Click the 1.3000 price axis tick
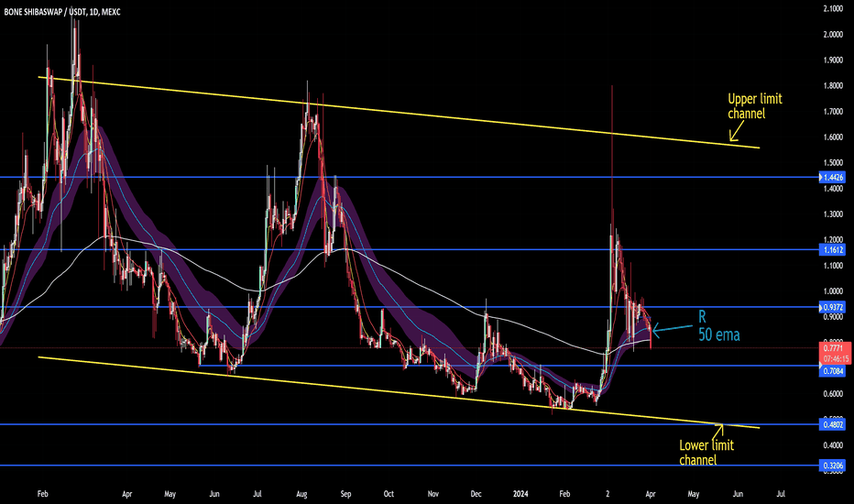The height and width of the screenshot is (504, 854). pos(833,214)
